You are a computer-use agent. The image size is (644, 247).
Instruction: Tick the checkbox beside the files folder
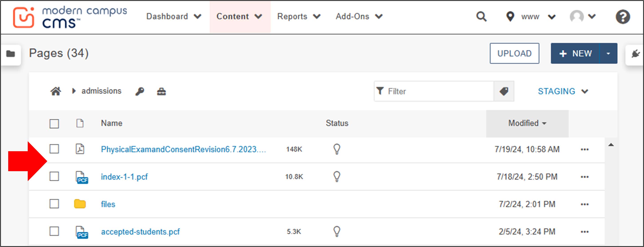54,204
